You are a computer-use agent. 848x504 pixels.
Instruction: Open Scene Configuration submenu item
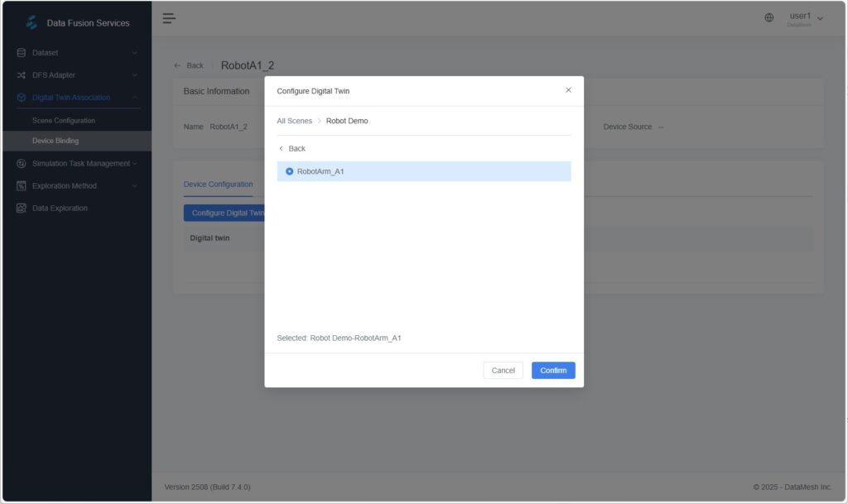64,121
